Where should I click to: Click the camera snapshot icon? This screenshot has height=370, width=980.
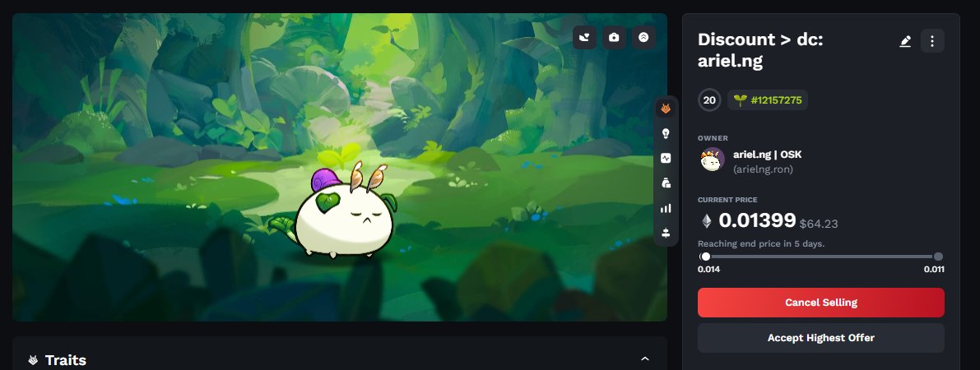[x=614, y=38]
